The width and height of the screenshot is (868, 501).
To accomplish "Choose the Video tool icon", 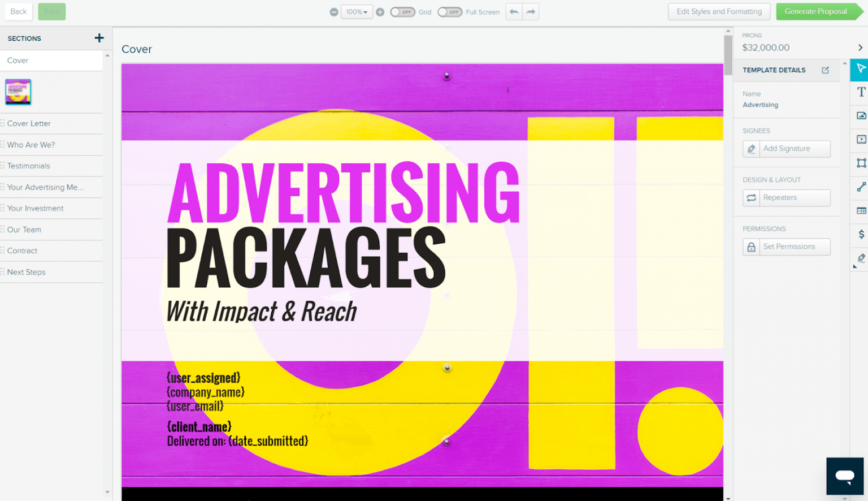I will click(x=861, y=140).
